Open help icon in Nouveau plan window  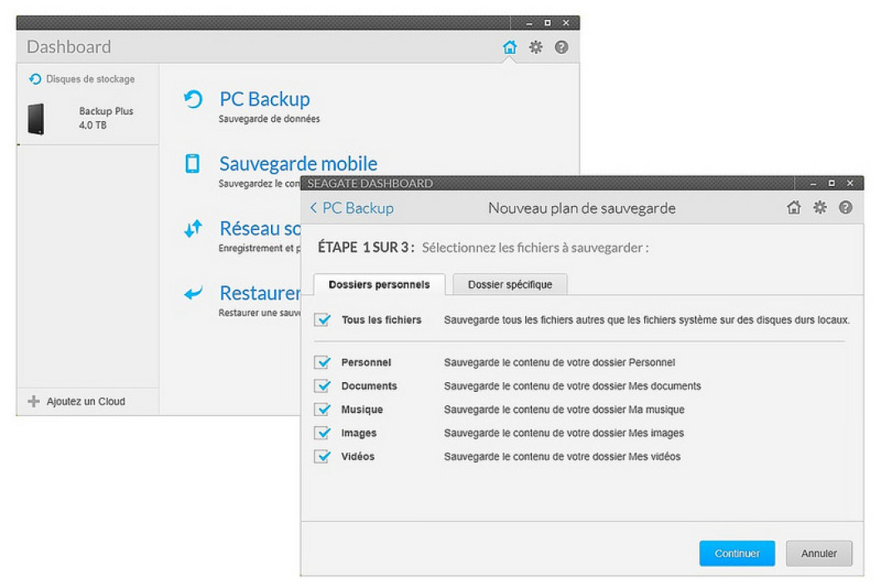(845, 208)
